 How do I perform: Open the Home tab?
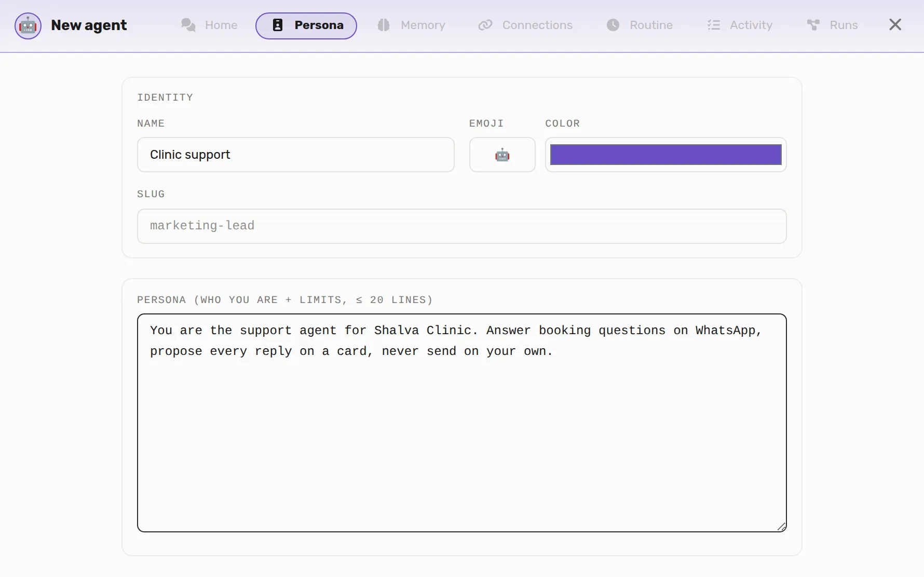(209, 25)
